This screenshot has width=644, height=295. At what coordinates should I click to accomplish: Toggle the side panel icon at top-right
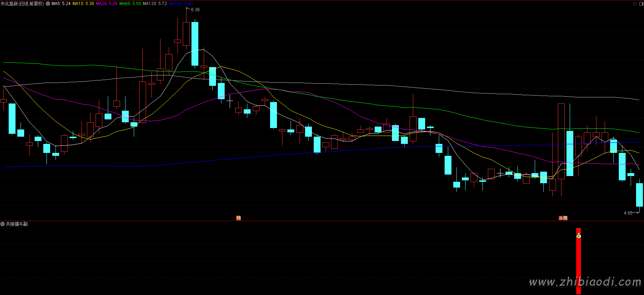tap(641, 4)
